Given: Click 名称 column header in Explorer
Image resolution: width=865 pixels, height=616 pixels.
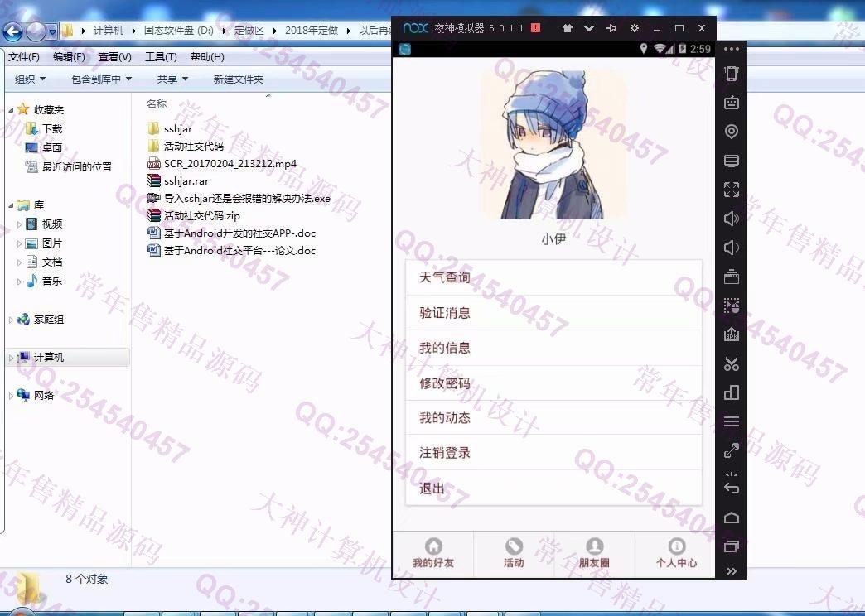Looking at the screenshot, I should [x=156, y=103].
